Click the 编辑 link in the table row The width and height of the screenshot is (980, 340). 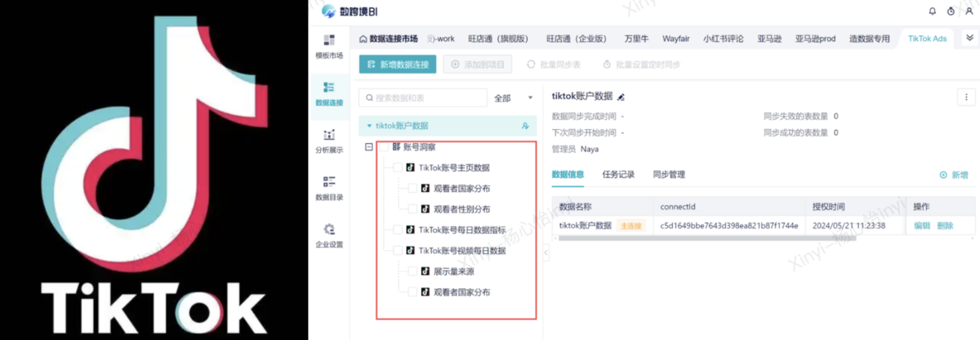click(922, 226)
